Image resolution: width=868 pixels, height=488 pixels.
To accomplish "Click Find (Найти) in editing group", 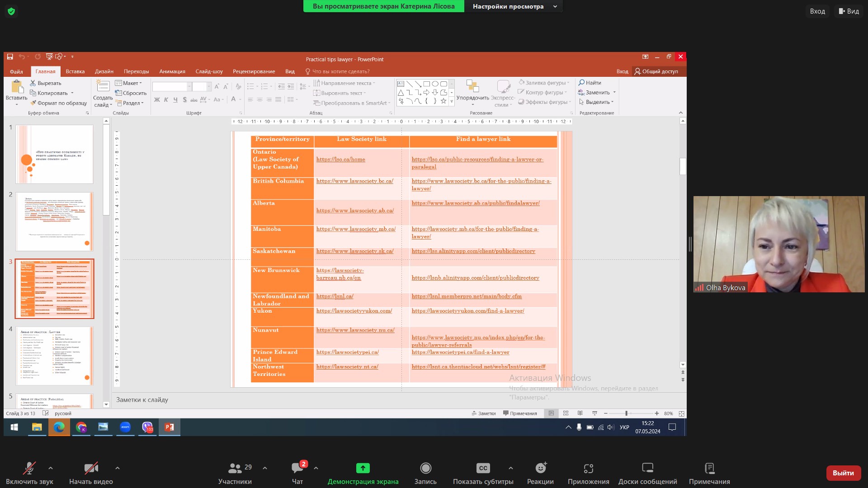I will [590, 83].
